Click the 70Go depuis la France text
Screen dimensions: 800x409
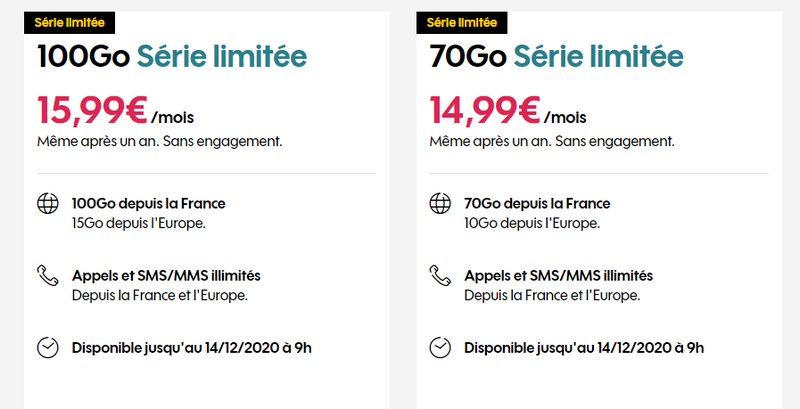537,203
